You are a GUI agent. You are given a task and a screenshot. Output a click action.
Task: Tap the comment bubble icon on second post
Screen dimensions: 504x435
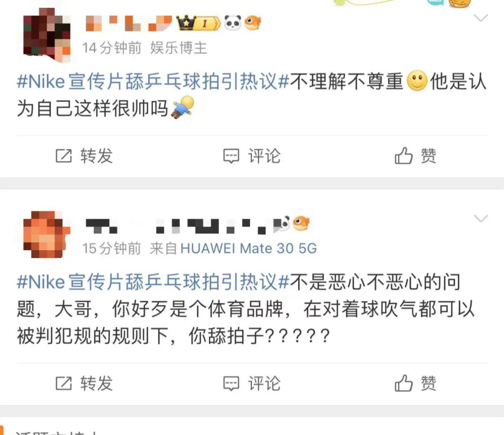click(x=231, y=384)
